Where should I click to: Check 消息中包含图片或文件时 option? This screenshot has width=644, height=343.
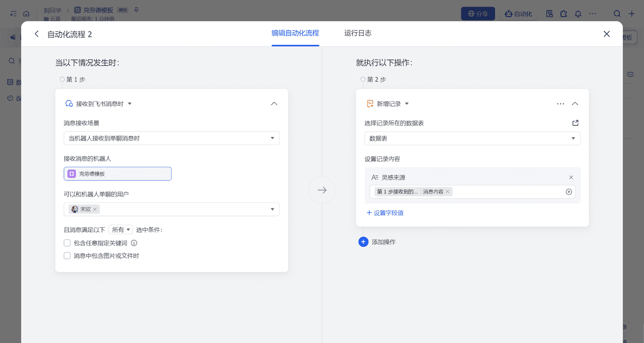tap(67, 256)
